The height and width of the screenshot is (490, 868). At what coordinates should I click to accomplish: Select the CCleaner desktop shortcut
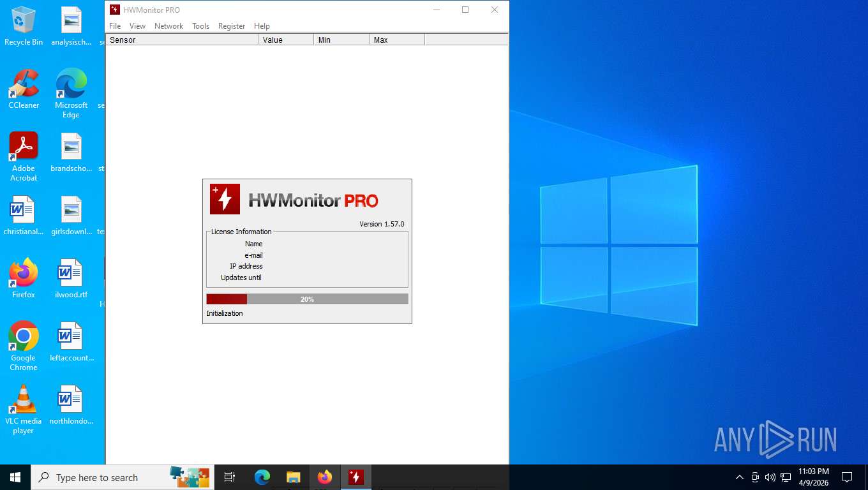(x=24, y=90)
